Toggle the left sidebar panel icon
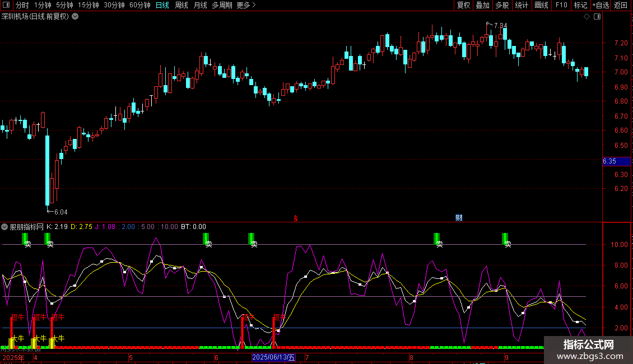Image resolution: width=633 pixels, height=364 pixels. click(x=6, y=6)
